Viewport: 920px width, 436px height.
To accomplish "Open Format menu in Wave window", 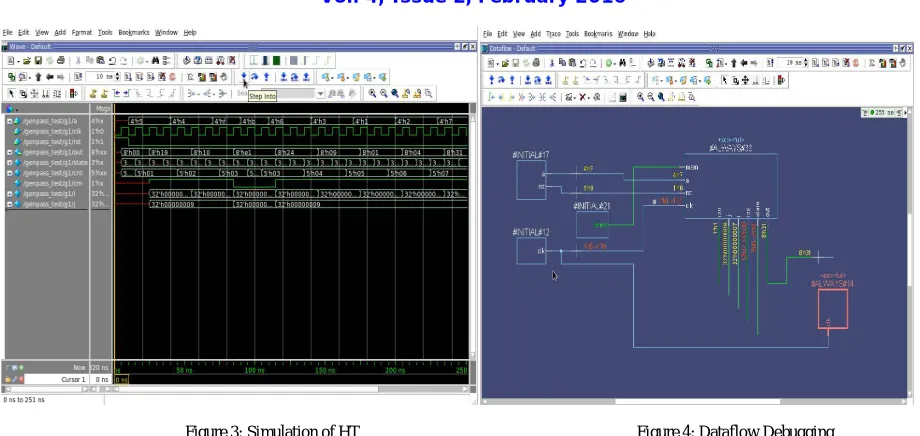I will [82, 33].
